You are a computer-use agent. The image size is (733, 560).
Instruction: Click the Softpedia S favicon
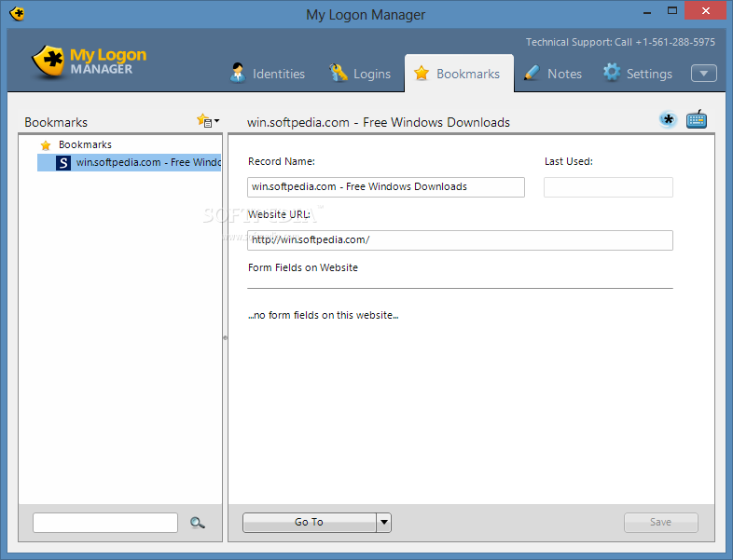(63, 162)
